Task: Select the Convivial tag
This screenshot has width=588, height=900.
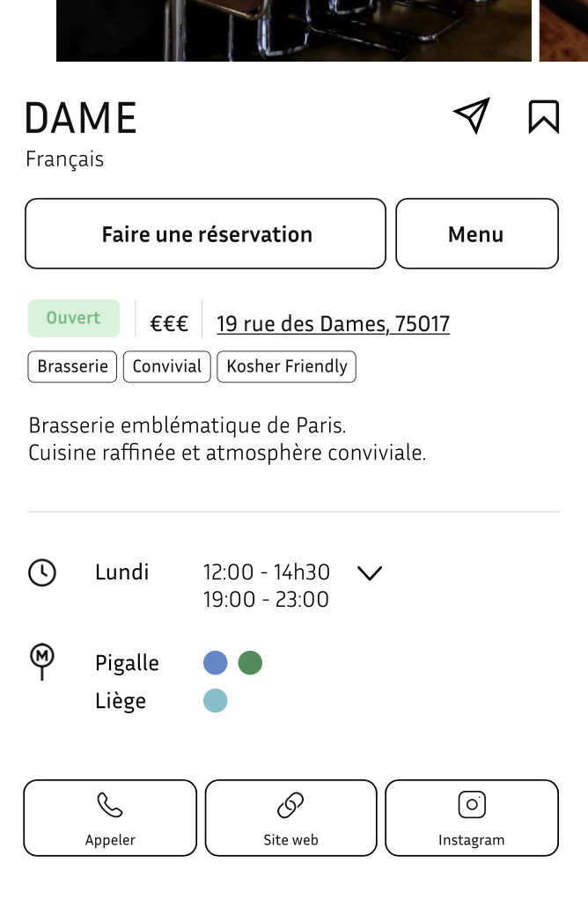Action: tap(167, 366)
